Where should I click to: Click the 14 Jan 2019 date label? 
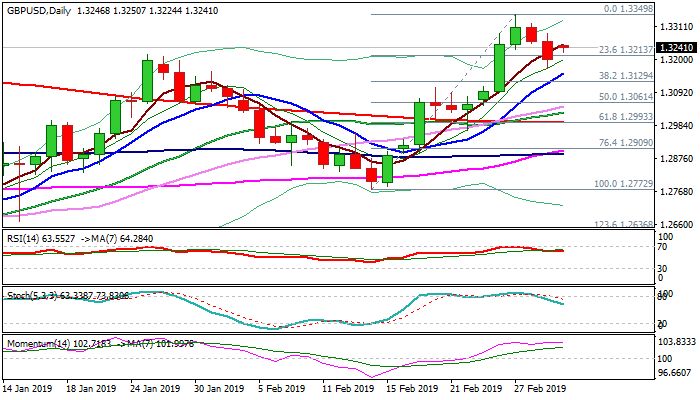30,388
